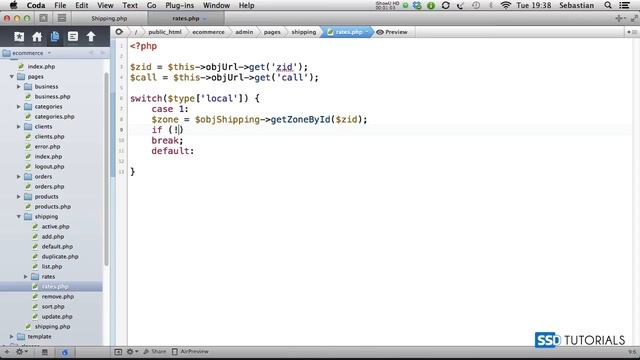The height and width of the screenshot is (360, 640).
Task: Open the editor gear dropdown in the bottom bar
Action: click(132, 351)
